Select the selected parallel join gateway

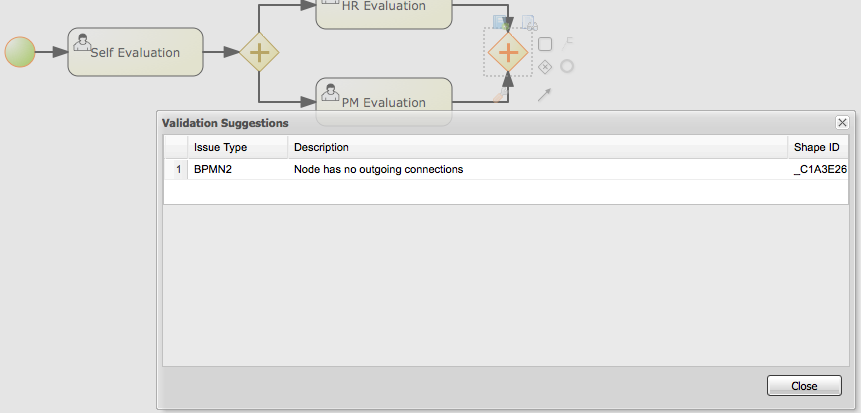click(x=508, y=51)
